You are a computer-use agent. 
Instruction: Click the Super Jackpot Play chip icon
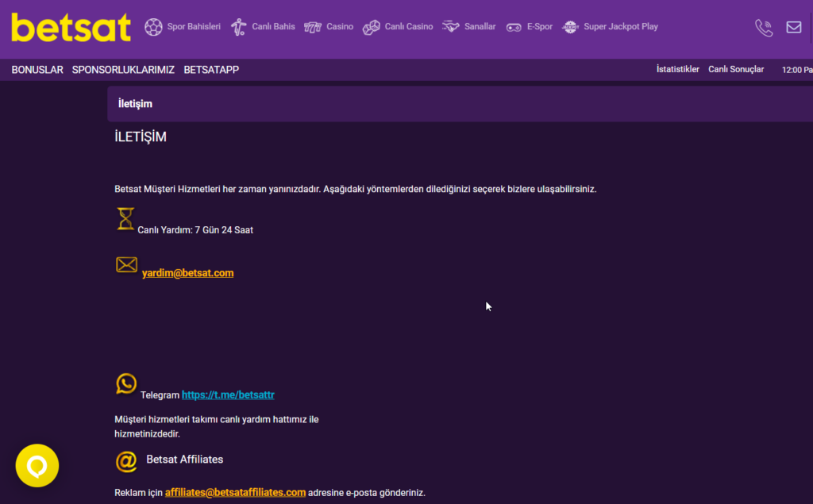[x=570, y=27]
